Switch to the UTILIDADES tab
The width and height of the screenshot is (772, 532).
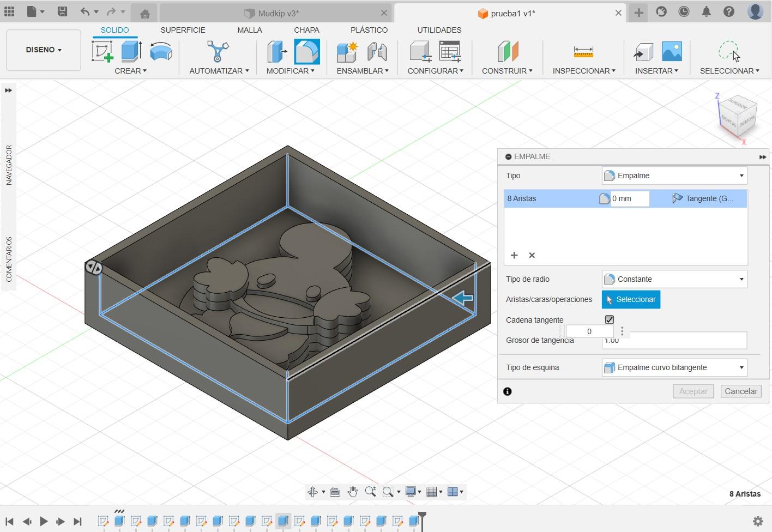[x=439, y=30]
